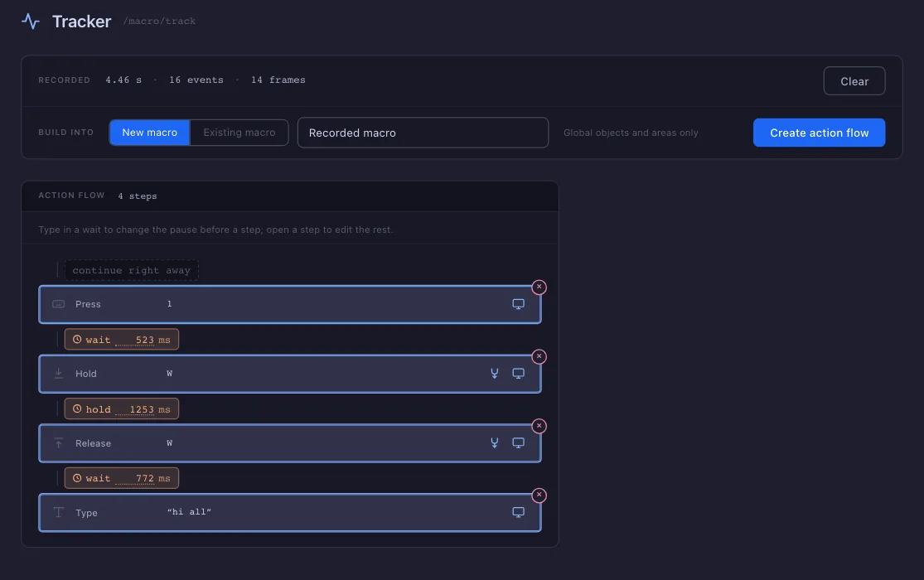This screenshot has height=580, width=924.
Task: Click clock icon in wait 523 ms
Action: (76, 340)
